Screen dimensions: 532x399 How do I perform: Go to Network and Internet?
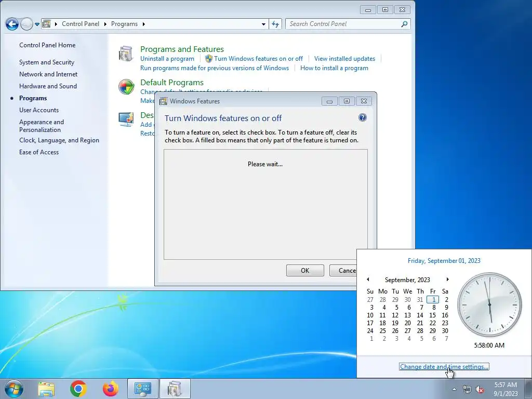coord(48,74)
